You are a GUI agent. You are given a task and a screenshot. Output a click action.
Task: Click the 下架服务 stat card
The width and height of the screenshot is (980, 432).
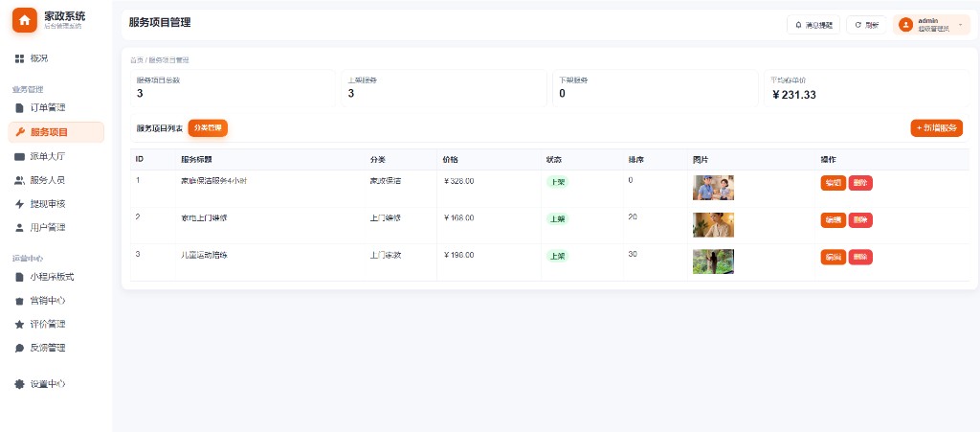click(x=655, y=88)
